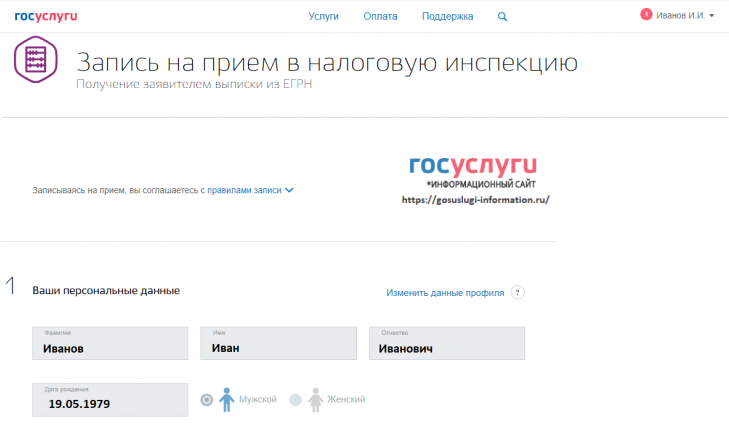Click the Фамилия field with Иванов
Image resolution: width=729 pixels, height=427 pixels.
point(110,343)
